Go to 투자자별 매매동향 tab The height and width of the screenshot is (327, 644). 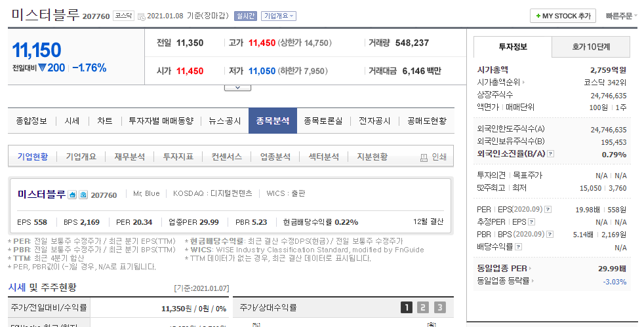pyautogui.click(x=161, y=121)
